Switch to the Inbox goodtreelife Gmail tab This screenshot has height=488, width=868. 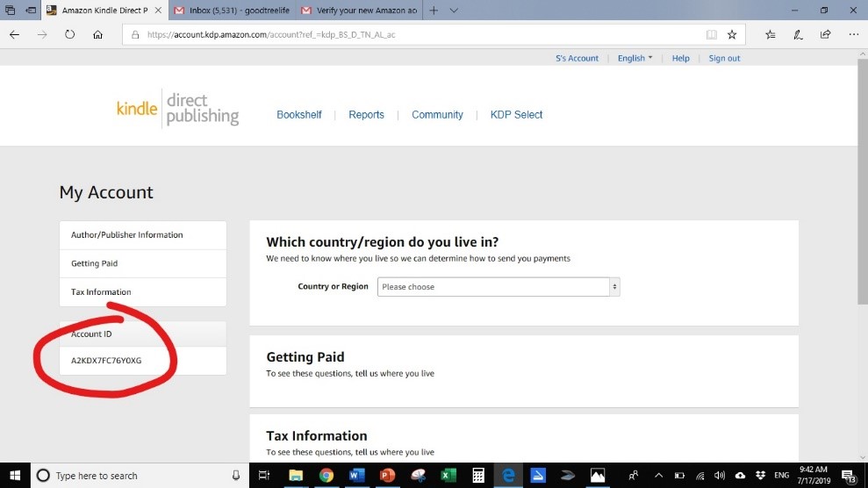[233, 10]
